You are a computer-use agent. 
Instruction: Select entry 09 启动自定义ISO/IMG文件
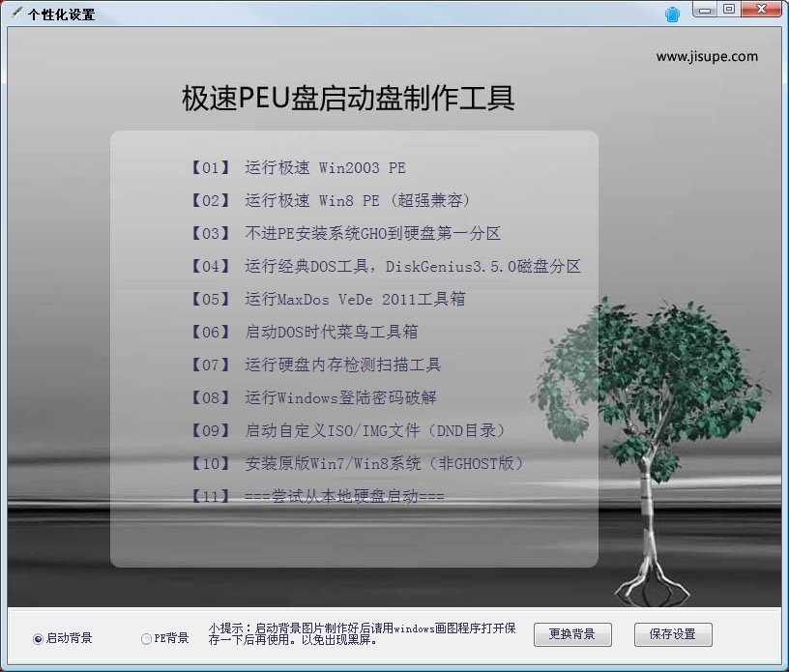348,430
